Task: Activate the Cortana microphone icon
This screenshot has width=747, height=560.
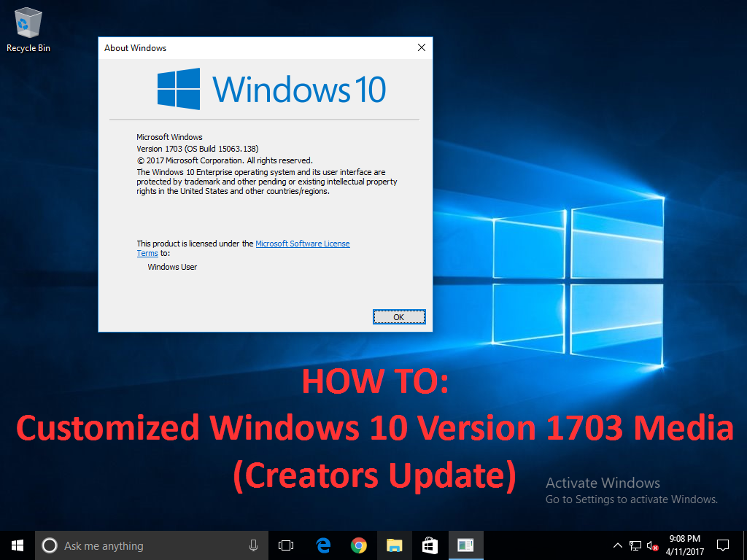Action: point(253,545)
